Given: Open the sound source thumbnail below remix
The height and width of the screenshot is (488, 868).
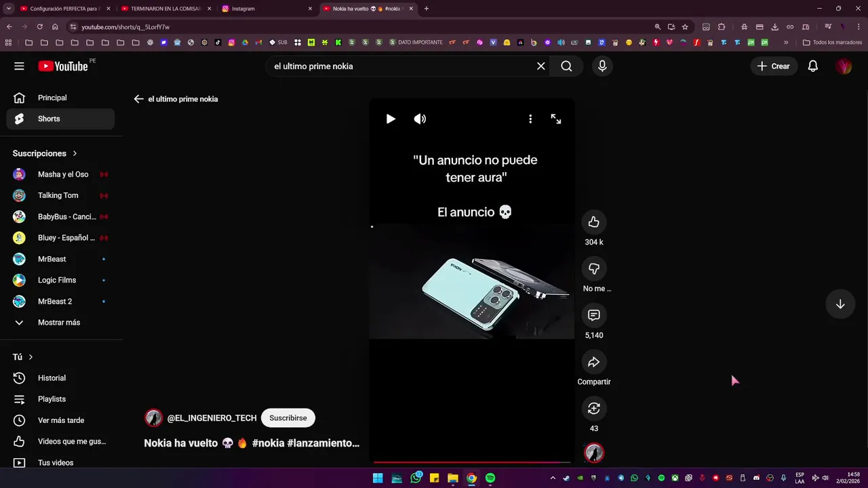Looking at the screenshot, I should pos(594,453).
